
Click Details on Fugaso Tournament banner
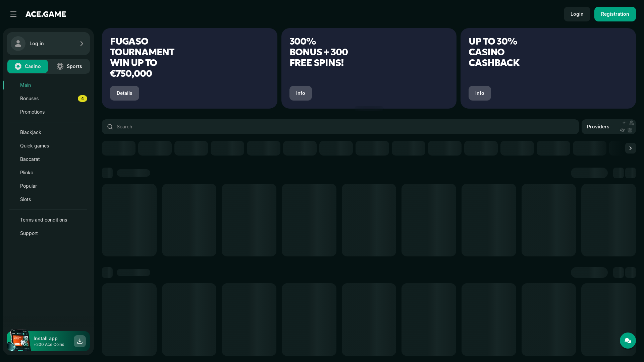click(124, 93)
